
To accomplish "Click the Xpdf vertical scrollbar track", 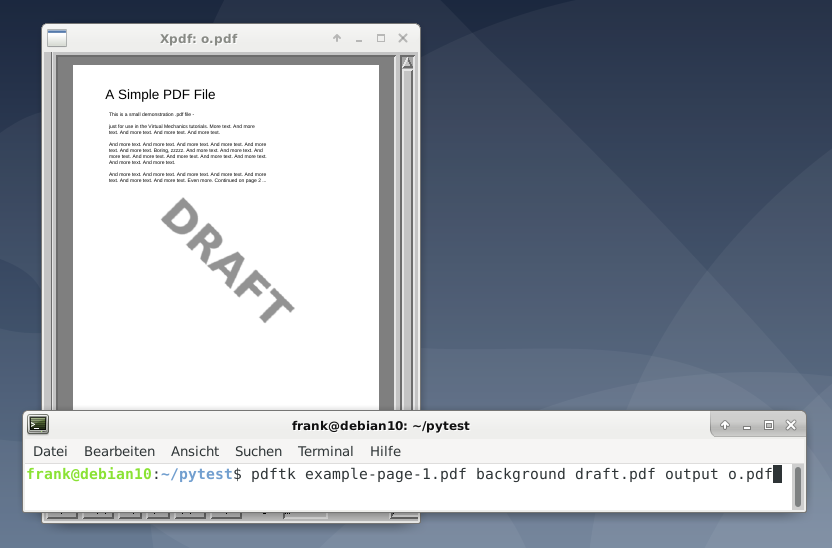I will point(407,240).
